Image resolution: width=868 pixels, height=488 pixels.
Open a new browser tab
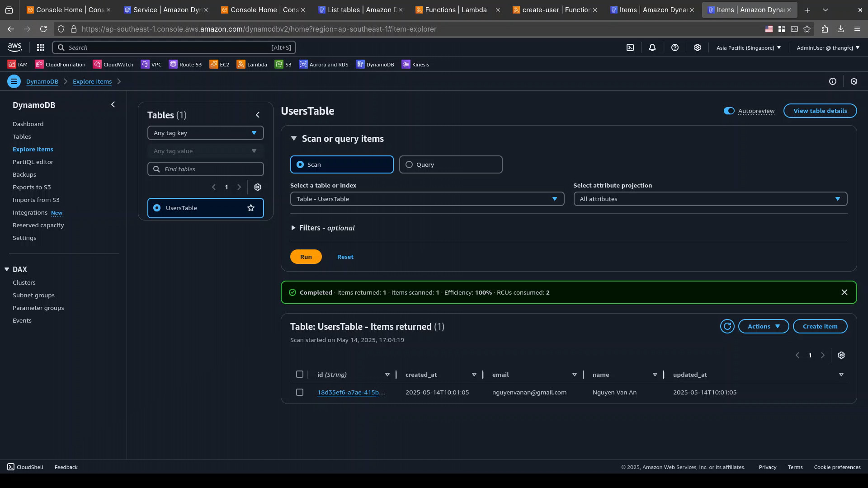click(807, 9)
